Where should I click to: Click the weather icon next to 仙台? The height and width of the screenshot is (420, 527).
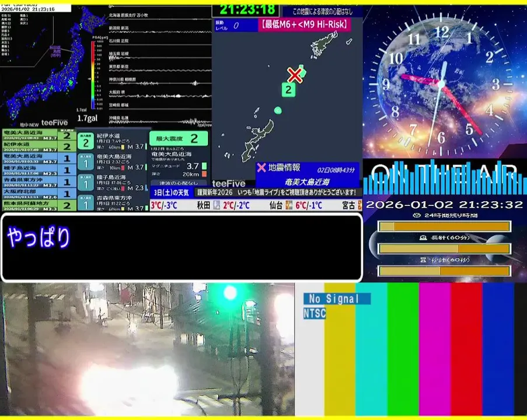289,205
